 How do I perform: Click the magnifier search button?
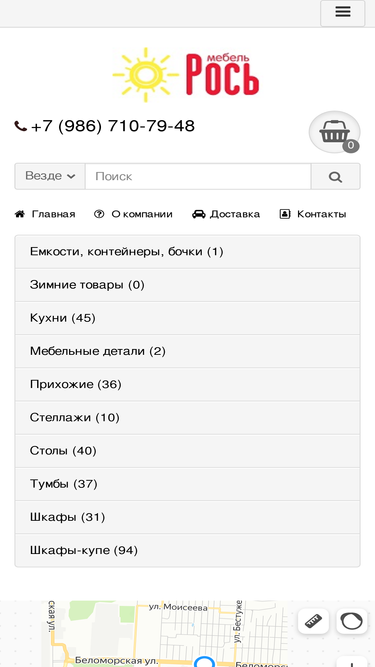pyautogui.click(x=335, y=177)
